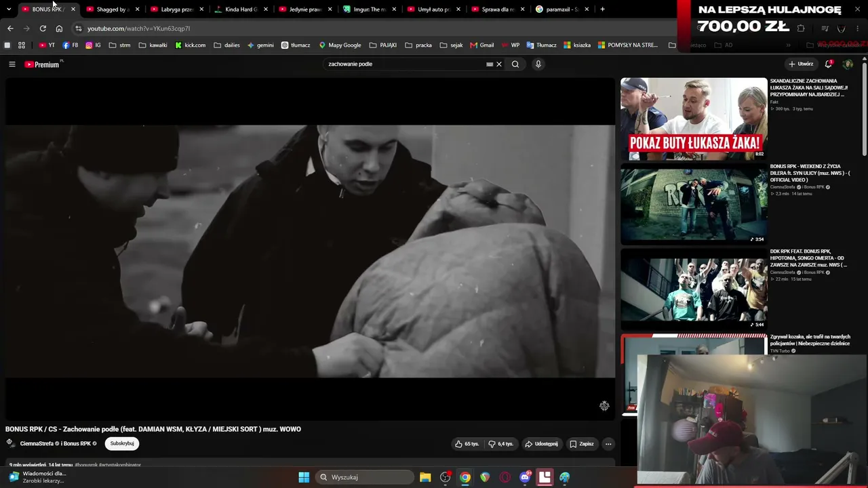This screenshot has width=868, height=488.
Task: Switch to the Jedynie praw tab
Action: coord(305,9)
